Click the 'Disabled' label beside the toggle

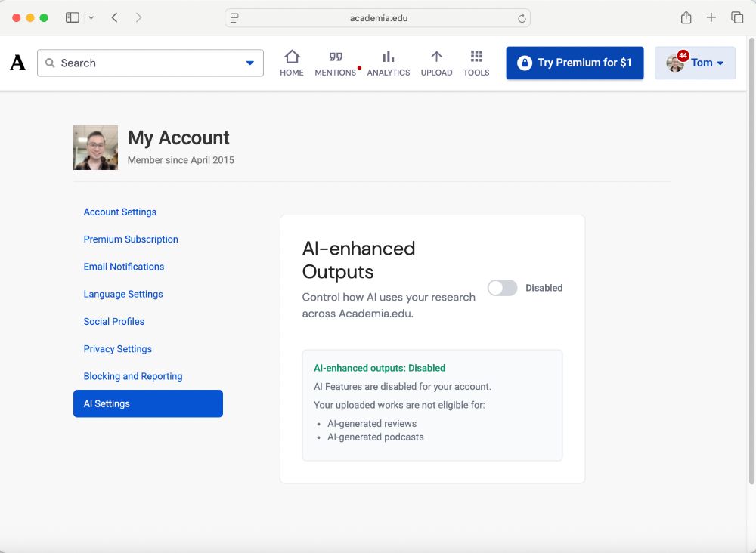coord(544,288)
